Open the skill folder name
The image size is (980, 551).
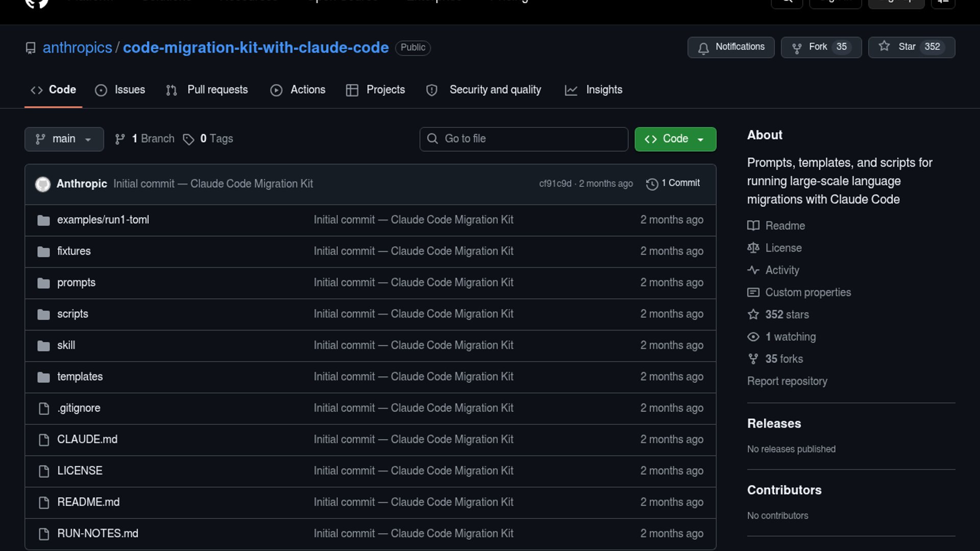click(66, 345)
